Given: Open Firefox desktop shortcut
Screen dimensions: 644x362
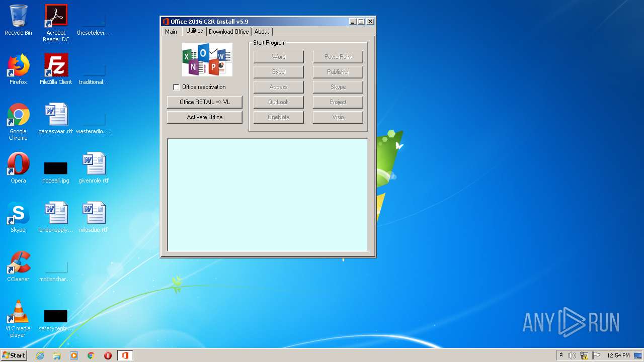Looking at the screenshot, I should 18,69.
